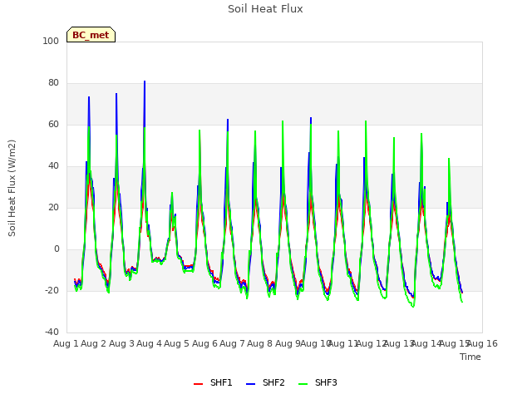Click the Soil Heat Flux (W/m2) axis label
The width and height of the screenshot is (532, 399).
tap(12, 188)
